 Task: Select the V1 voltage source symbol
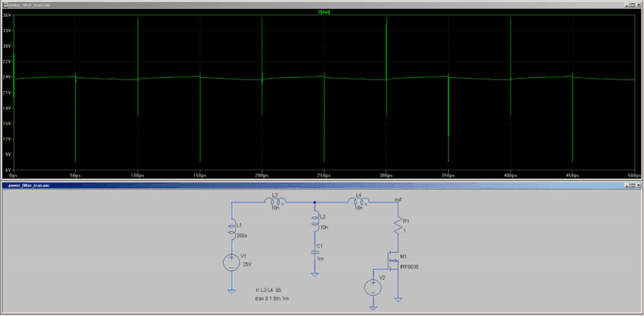click(x=232, y=262)
